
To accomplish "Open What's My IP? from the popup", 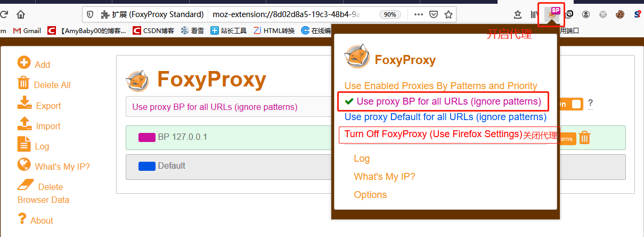I will click(x=384, y=177).
